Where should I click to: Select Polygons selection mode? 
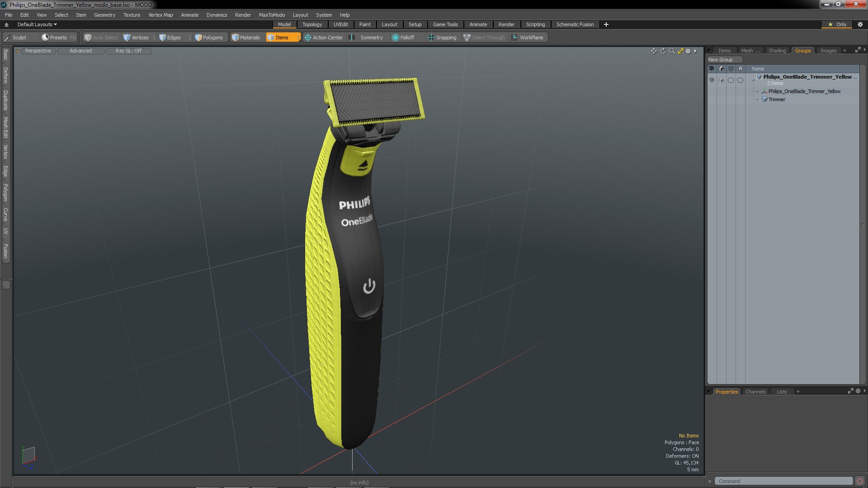click(x=209, y=38)
